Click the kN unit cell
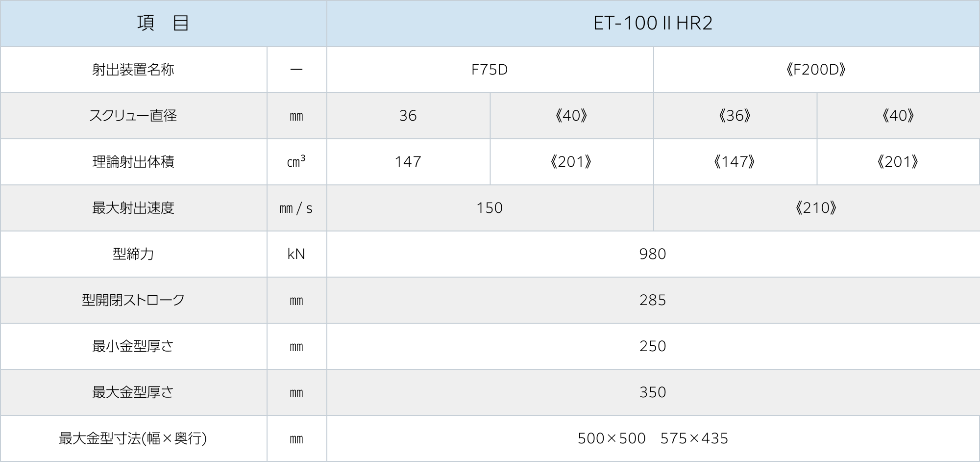This screenshot has width=980, height=462. [296, 254]
